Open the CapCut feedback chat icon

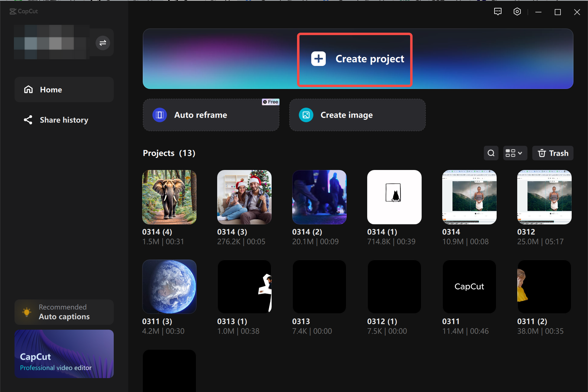coord(498,11)
